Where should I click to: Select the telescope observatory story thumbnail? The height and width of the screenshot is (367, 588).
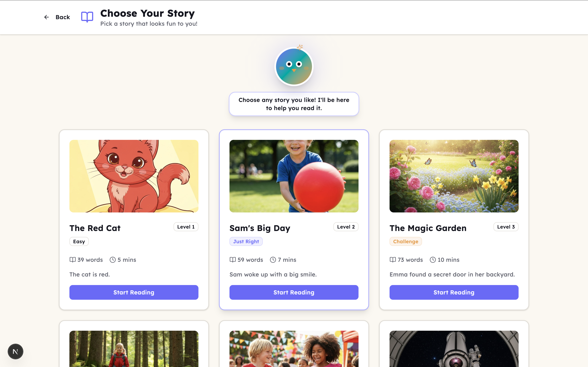(x=454, y=349)
